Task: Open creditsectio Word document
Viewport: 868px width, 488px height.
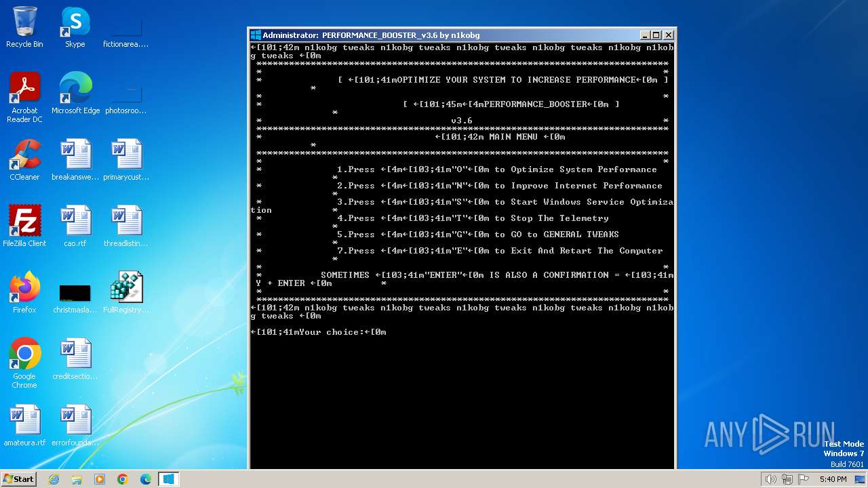Action: tap(75, 359)
